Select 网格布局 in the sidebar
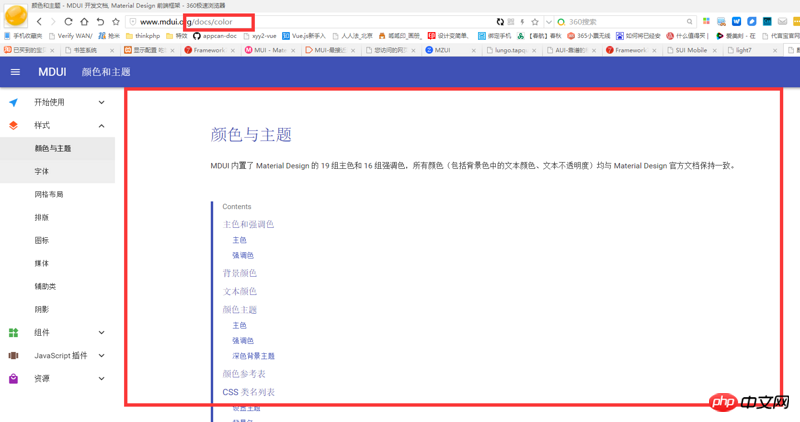Screen dimensions: 800x422 [57, 194]
